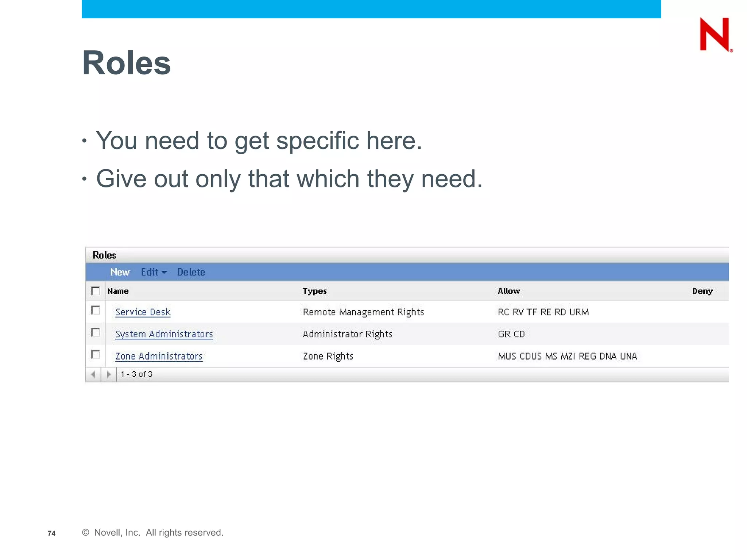This screenshot has height=560, width=747.
Task: Toggle the select-all checkbox in header
Action: click(x=95, y=291)
